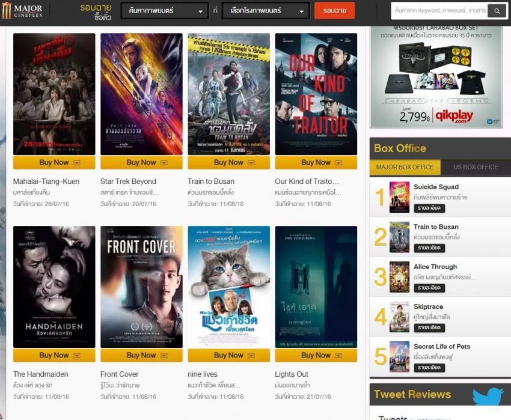This screenshot has width=511, height=420.
Task: Click the Twitter bird icon
Action: tap(488, 396)
